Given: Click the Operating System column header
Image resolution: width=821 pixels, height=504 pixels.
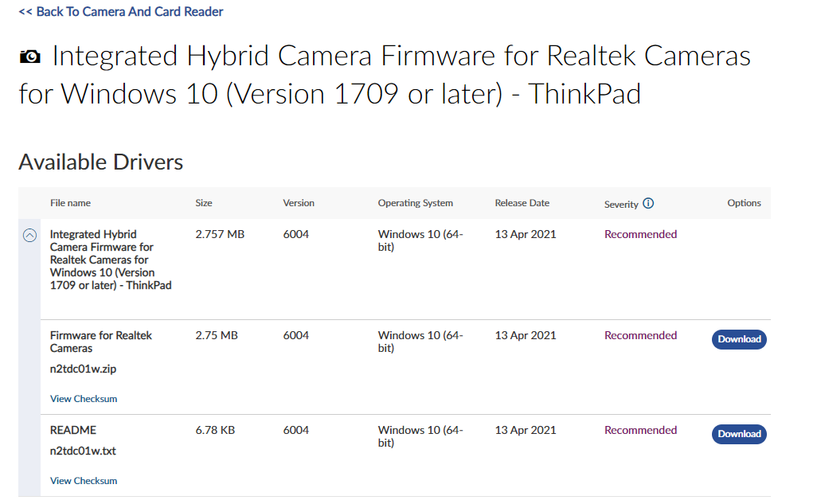Looking at the screenshot, I should (415, 203).
